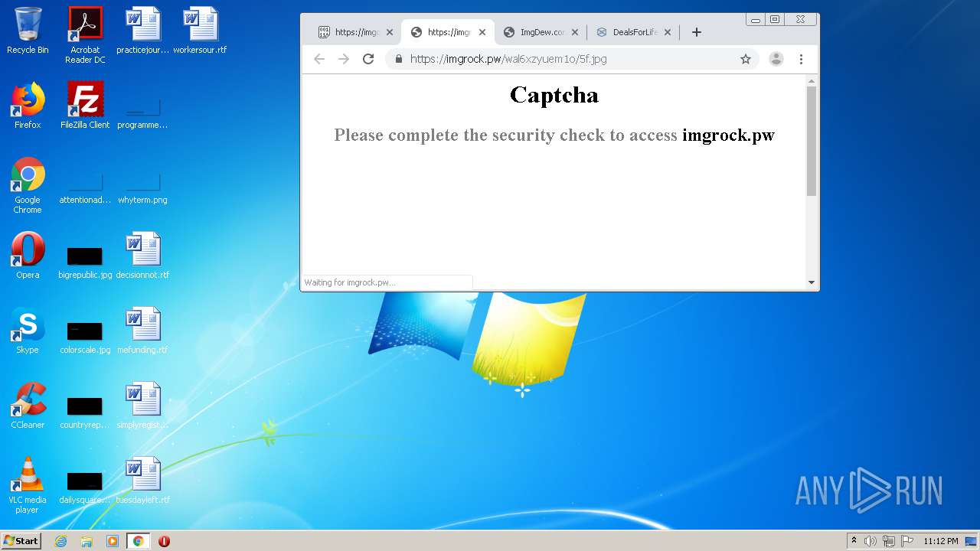Click the address bar URL
This screenshot has width=980, height=551.
[x=508, y=59]
